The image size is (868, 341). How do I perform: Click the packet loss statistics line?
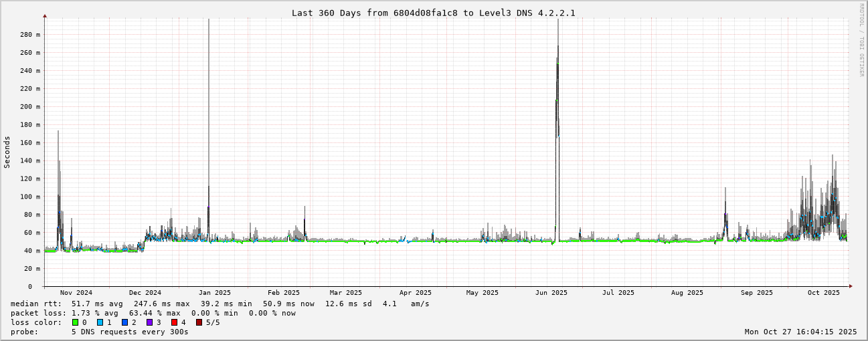tap(153, 313)
